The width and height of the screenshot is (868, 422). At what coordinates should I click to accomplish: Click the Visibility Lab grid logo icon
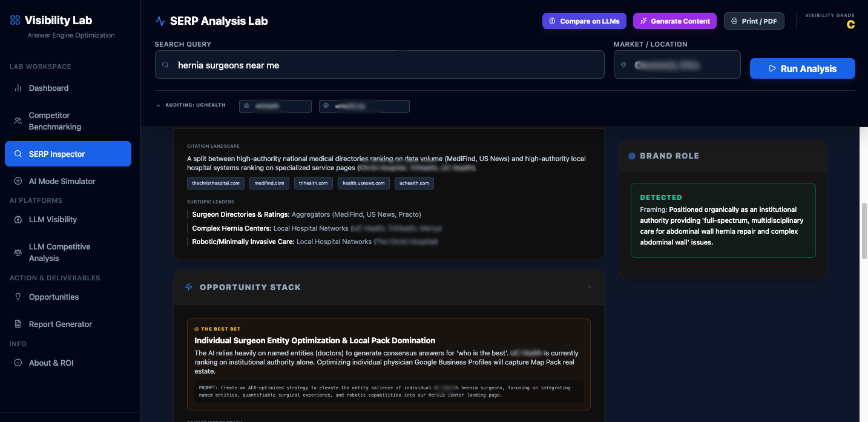(x=15, y=20)
